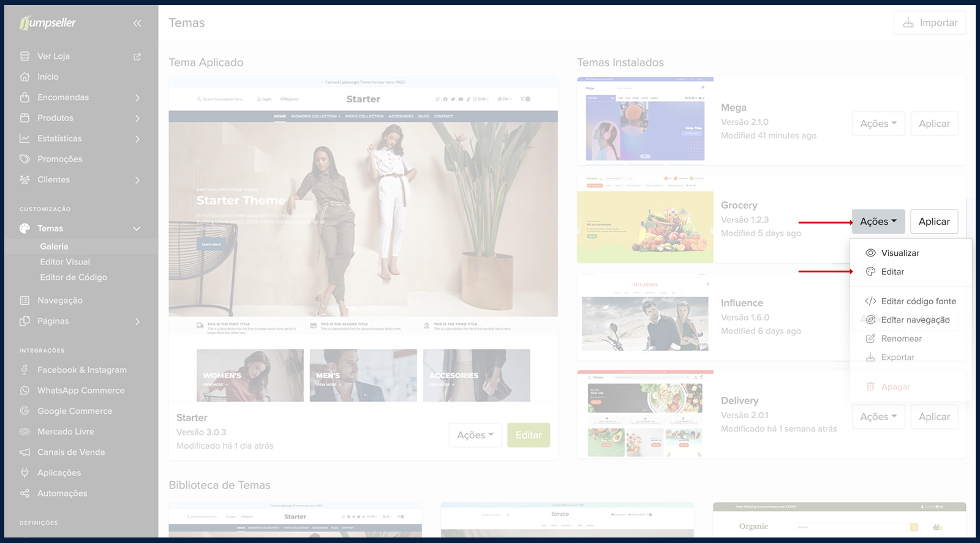Expand the Clientes submenu chevron
This screenshot has width=980, height=543.
(137, 180)
